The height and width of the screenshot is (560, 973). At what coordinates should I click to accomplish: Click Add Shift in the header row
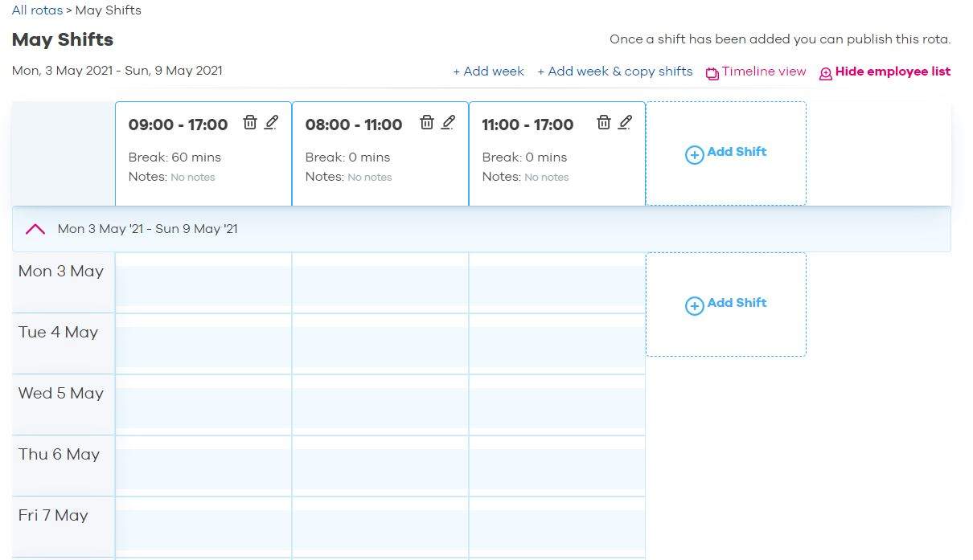click(x=726, y=153)
